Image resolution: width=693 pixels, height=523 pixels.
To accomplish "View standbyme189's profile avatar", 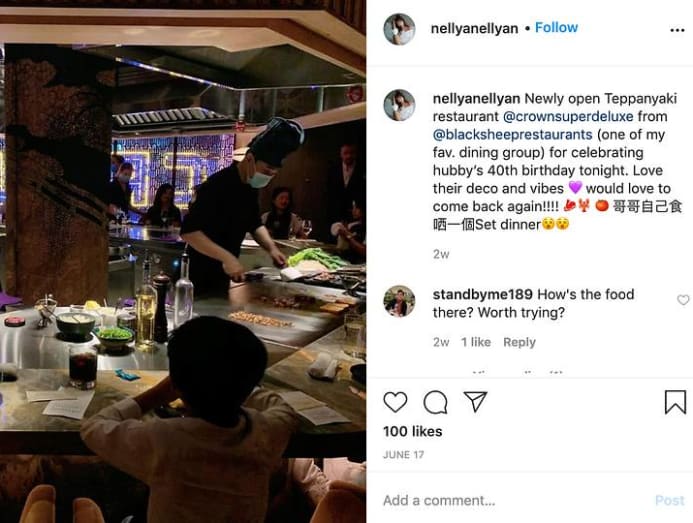I will 399,301.
